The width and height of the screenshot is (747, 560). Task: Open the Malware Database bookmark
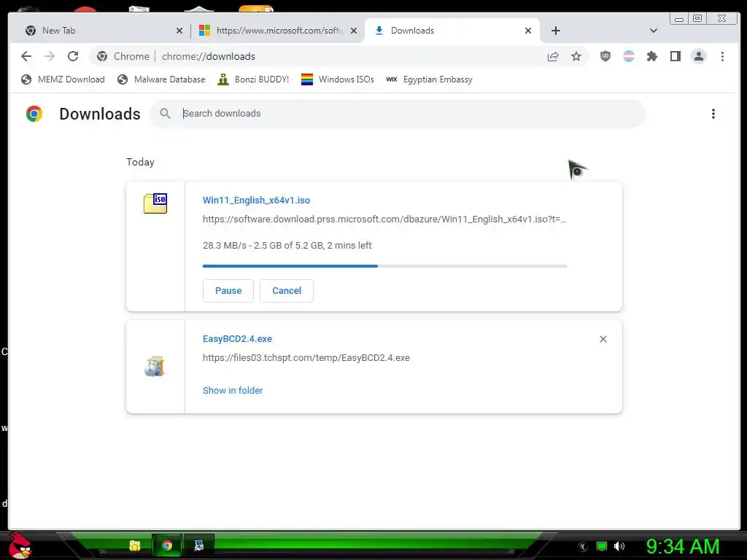(x=161, y=79)
